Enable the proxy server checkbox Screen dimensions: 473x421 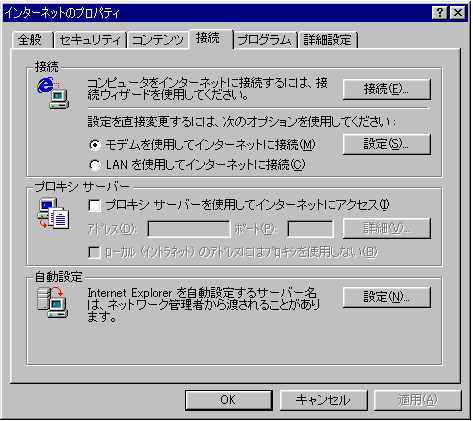click(x=94, y=205)
